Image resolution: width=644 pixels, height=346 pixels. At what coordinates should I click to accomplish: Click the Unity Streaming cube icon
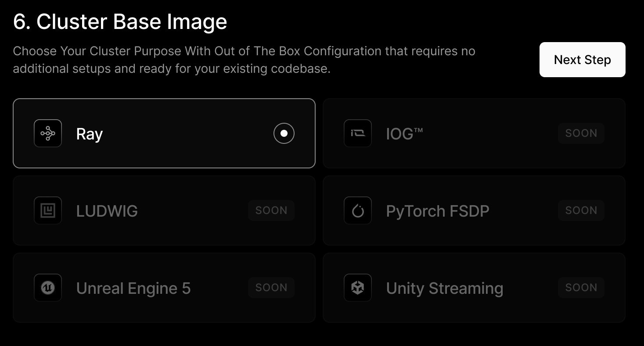(358, 288)
